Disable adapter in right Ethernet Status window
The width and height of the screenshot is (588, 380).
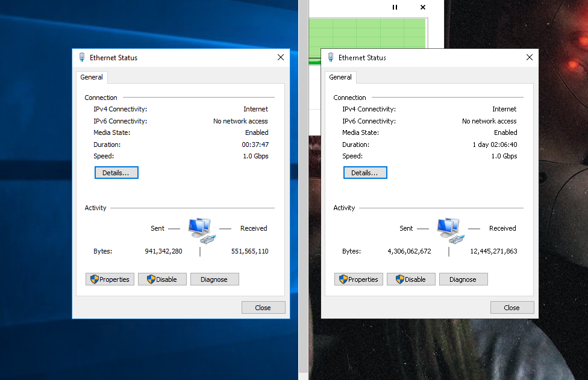tap(411, 279)
